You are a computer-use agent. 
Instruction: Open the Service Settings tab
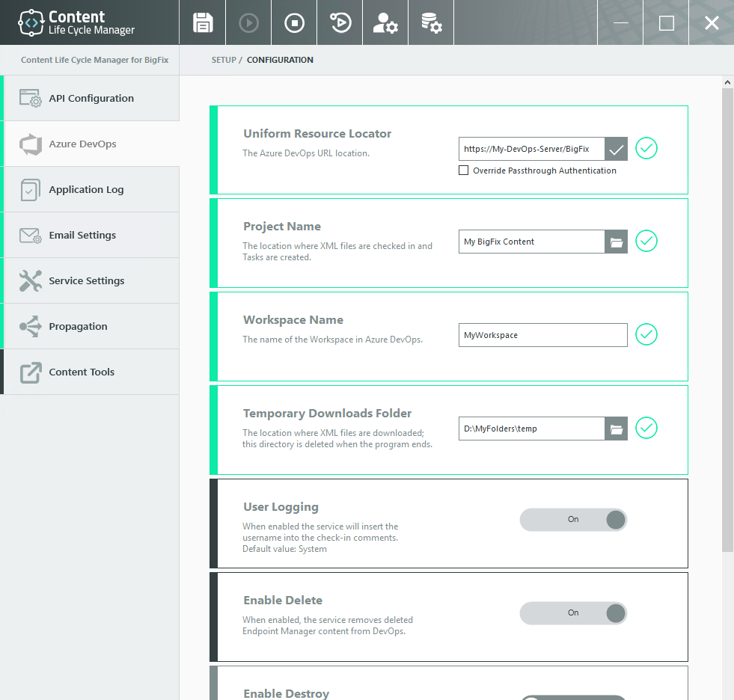pos(91,280)
